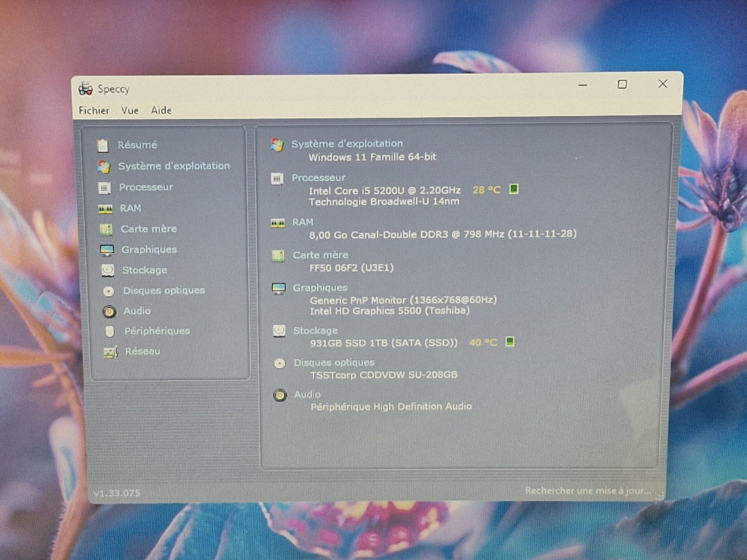Click the green storage temperature indicator icon
Screen dimensions: 747x560
click(509, 342)
